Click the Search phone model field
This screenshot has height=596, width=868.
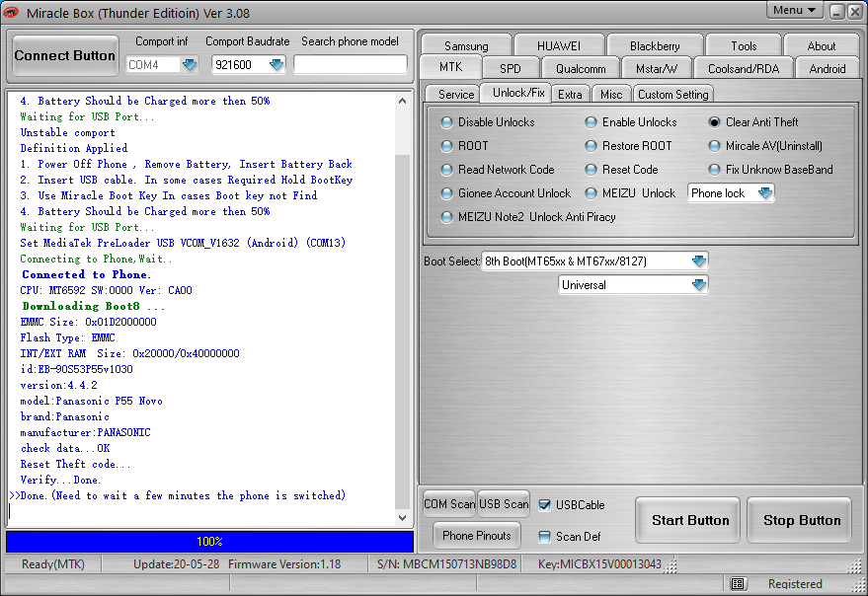[x=350, y=65]
